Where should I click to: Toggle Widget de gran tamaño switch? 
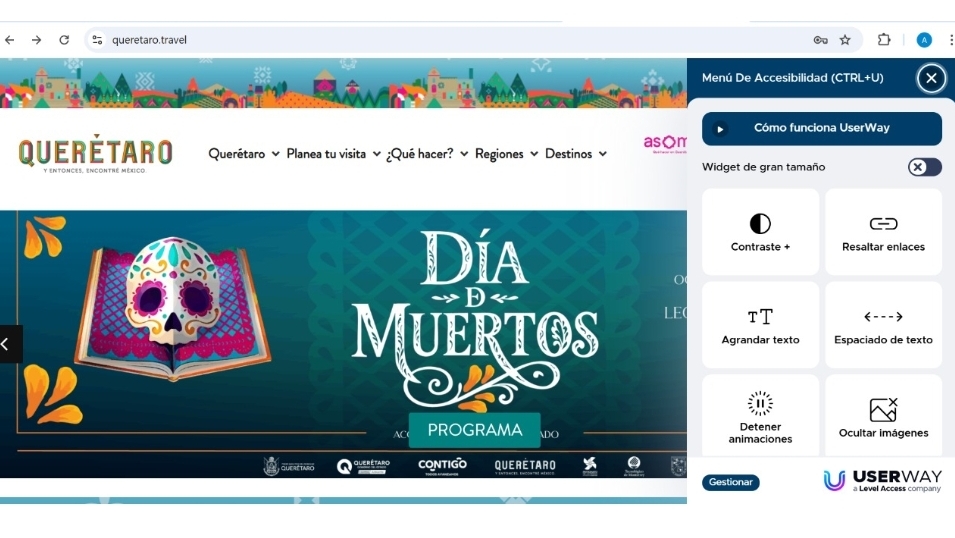coord(924,167)
